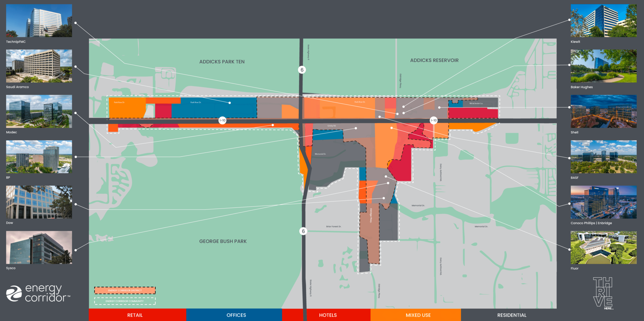View the Baker Hughes campus photo
This screenshot has height=321, width=644.
pyautogui.click(x=604, y=66)
